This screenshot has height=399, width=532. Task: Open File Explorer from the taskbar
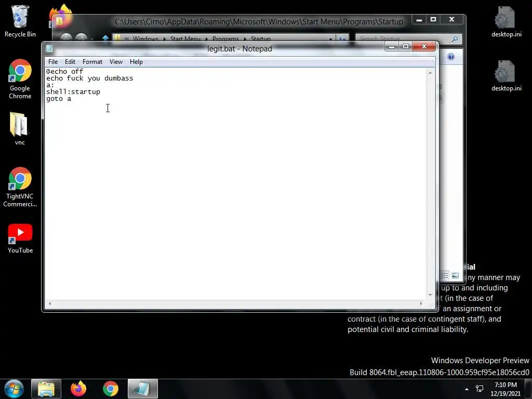point(46,389)
